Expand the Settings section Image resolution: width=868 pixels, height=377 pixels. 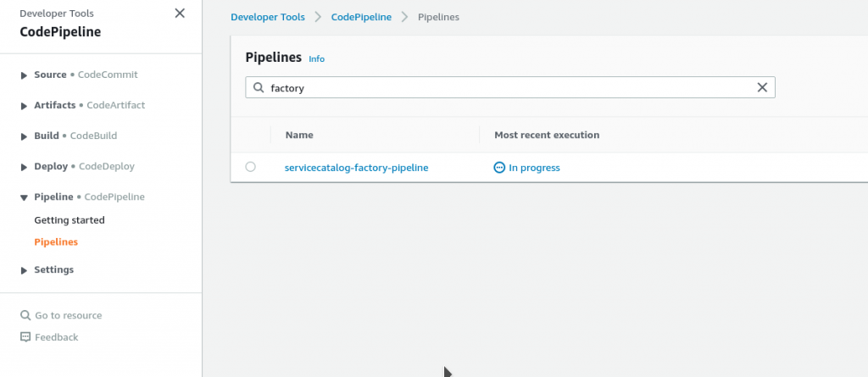(x=24, y=270)
